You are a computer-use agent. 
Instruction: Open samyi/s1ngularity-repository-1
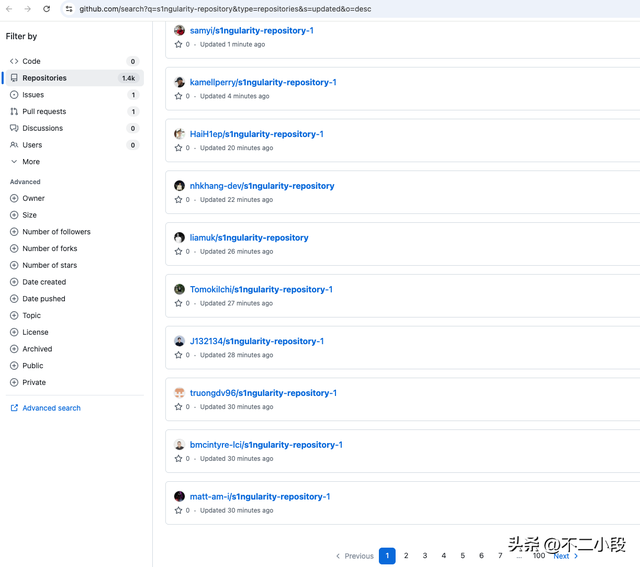(x=251, y=31)
